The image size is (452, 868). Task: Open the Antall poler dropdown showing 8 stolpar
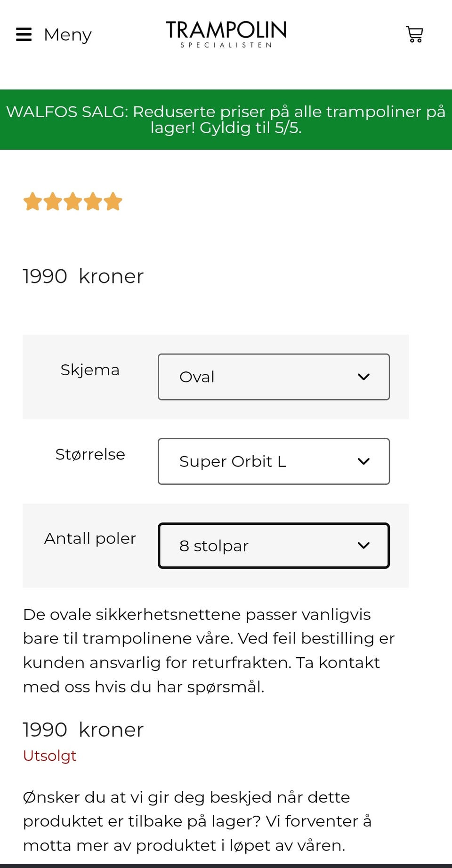click(274, 546)
